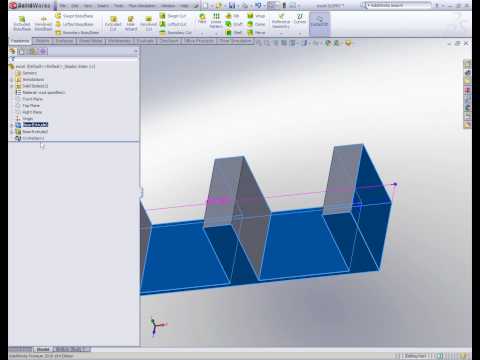
Task: Select Origin in the feature tree
Action: 24,119
